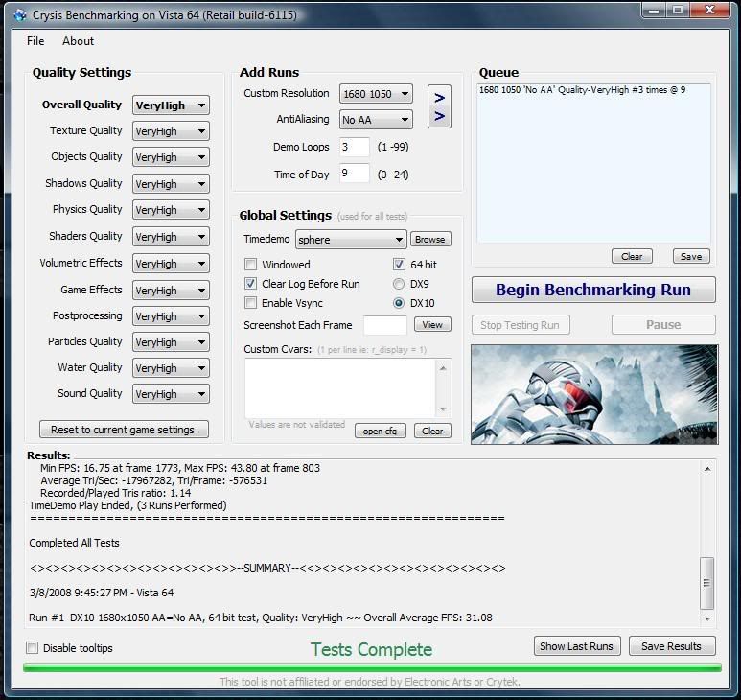
Task: Click View button for screenshots
Action: pyautogui.click(x=432, y=325)
